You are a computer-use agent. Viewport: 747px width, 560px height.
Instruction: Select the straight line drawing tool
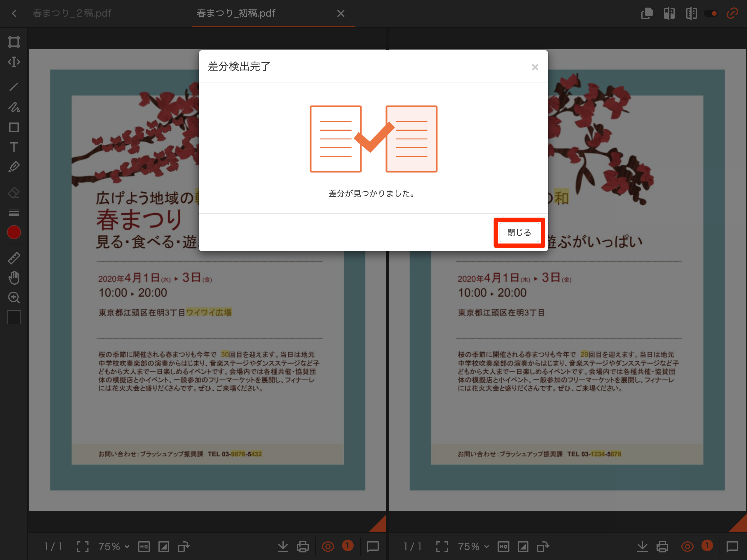pyautogui.click(x=14, y=87)
